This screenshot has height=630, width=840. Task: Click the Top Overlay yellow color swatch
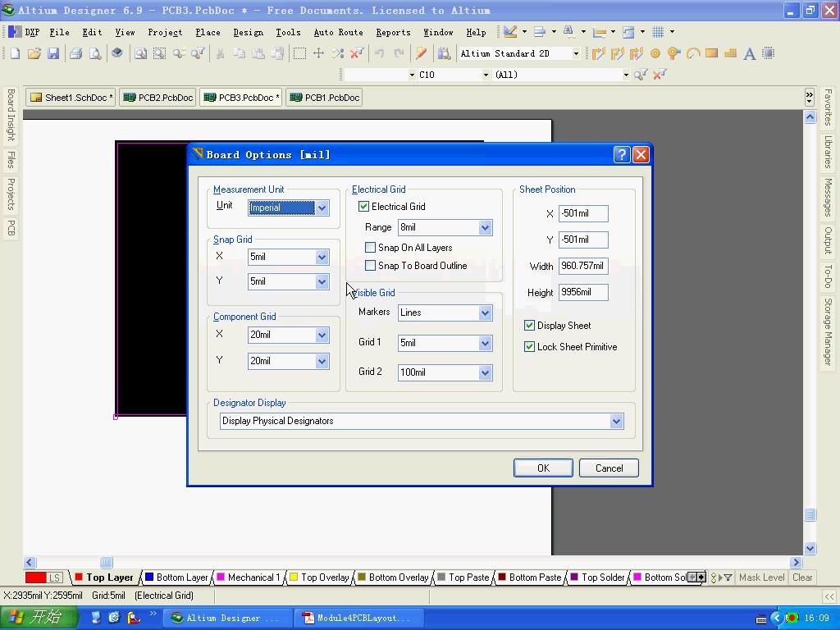click(x=294, y=577)
